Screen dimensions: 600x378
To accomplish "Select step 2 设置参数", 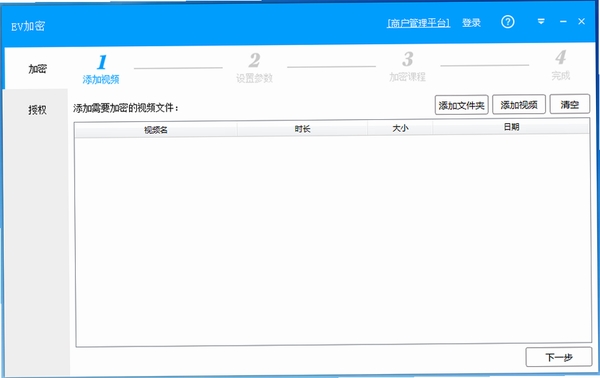I will click(254, 68).
